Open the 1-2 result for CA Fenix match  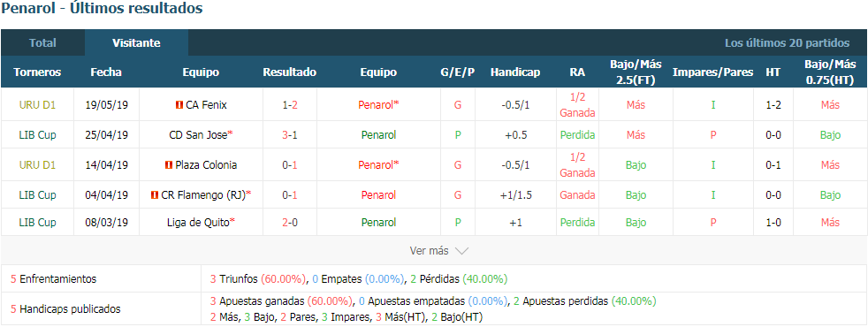tap(290, 104)
